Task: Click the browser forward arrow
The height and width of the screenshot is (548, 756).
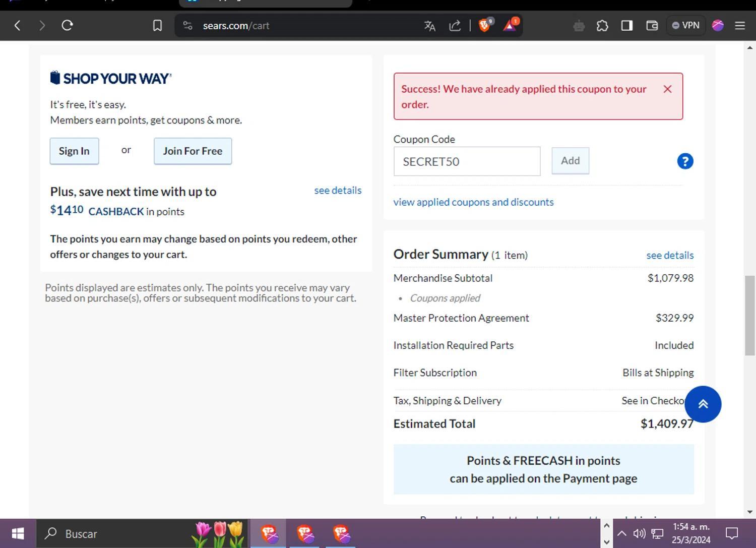Action: pyautogui.click(x=42, y=25)
